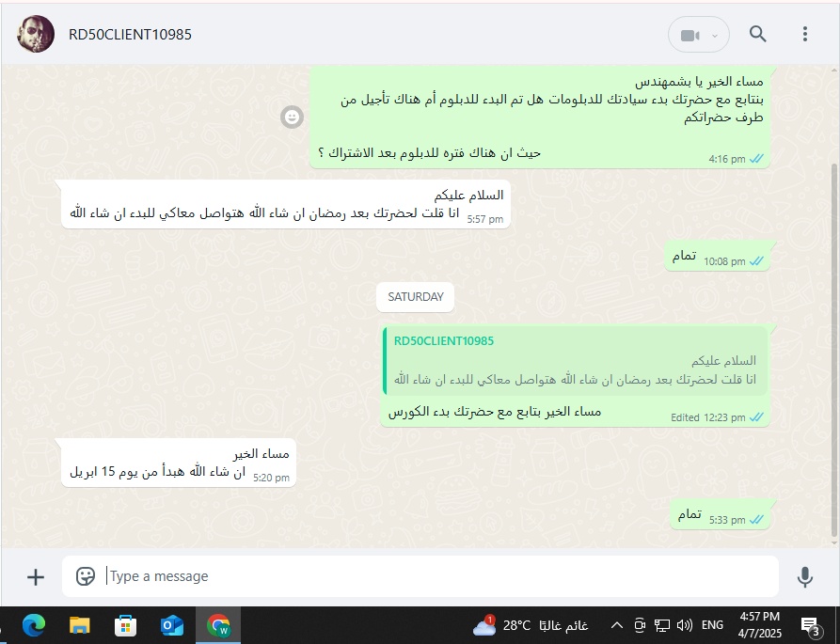The height and width of the screenshot is (644, 840).
Task: Focus the Type a message field
Action: pyautogui.click(x=420, y=576)
